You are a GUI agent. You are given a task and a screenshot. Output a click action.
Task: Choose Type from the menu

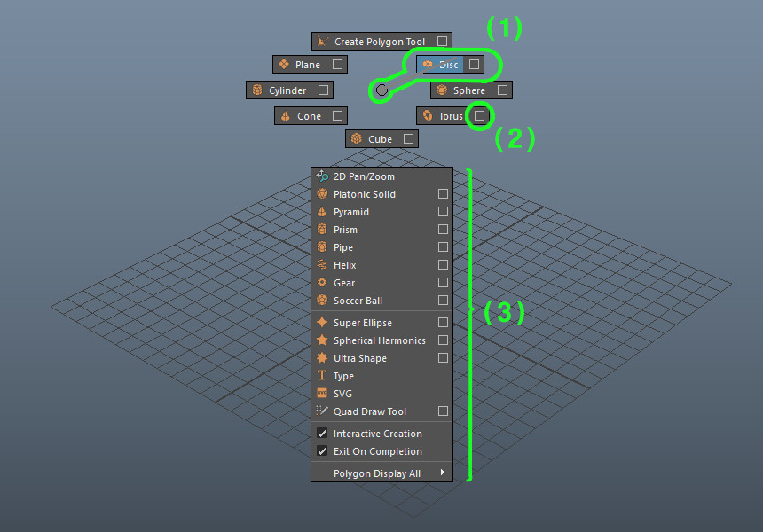click(382, 375)
